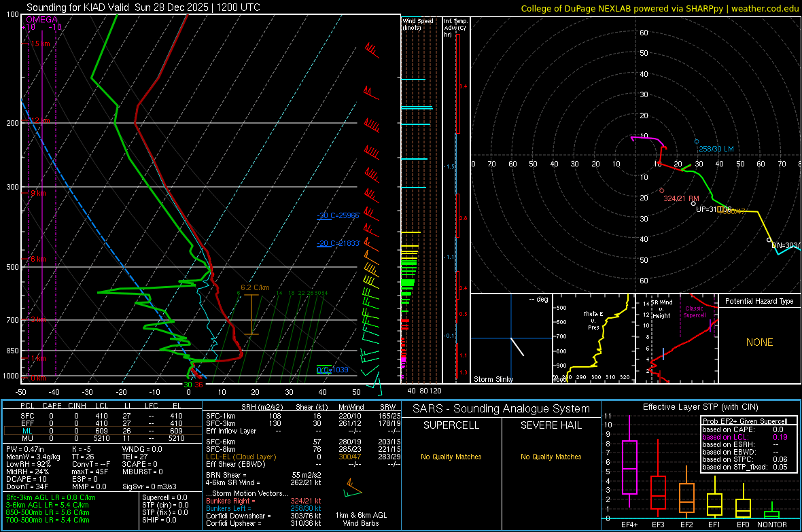Screen dimensions: 802x532
Task: Click the SEVERE HAIL column header
Action: click(x=551, y=425)
